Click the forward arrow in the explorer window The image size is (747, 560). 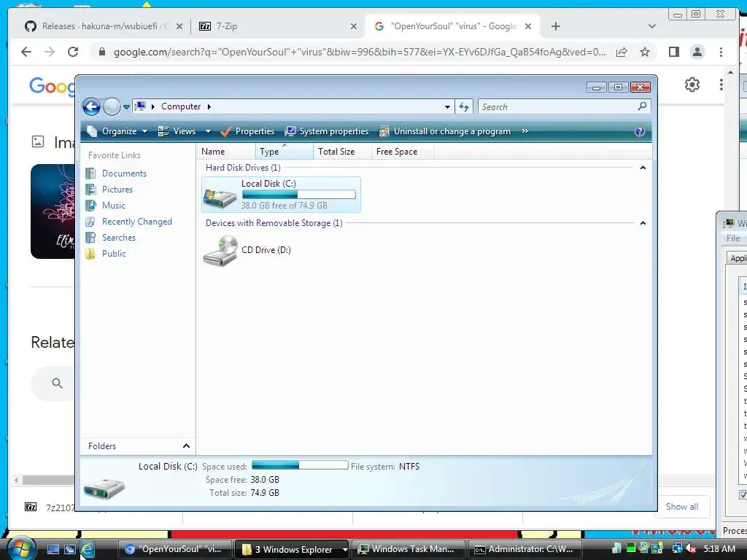112,106
